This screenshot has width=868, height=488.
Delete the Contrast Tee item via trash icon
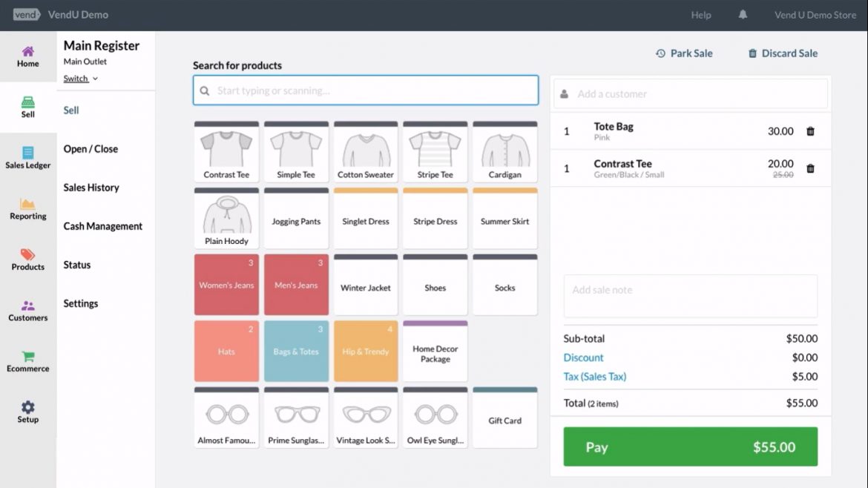point(810,168)
